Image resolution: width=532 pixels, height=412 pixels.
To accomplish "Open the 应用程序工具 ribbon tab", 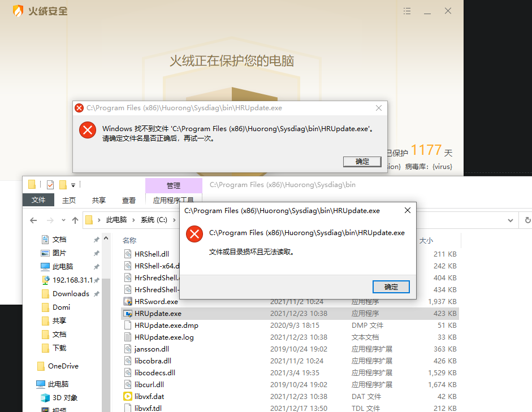I will (x=173, y=200).
